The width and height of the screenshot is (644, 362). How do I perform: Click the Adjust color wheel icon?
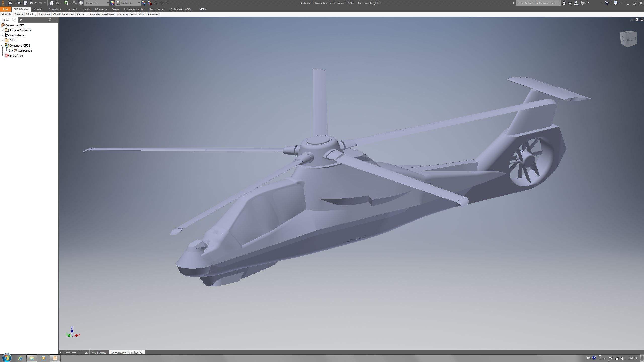coord(112,3)
